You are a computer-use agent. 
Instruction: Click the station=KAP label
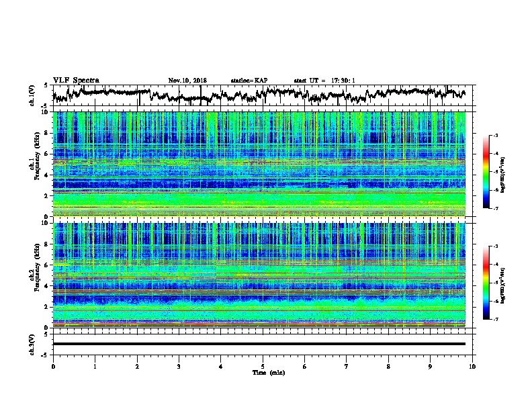(x=249, y=81)
